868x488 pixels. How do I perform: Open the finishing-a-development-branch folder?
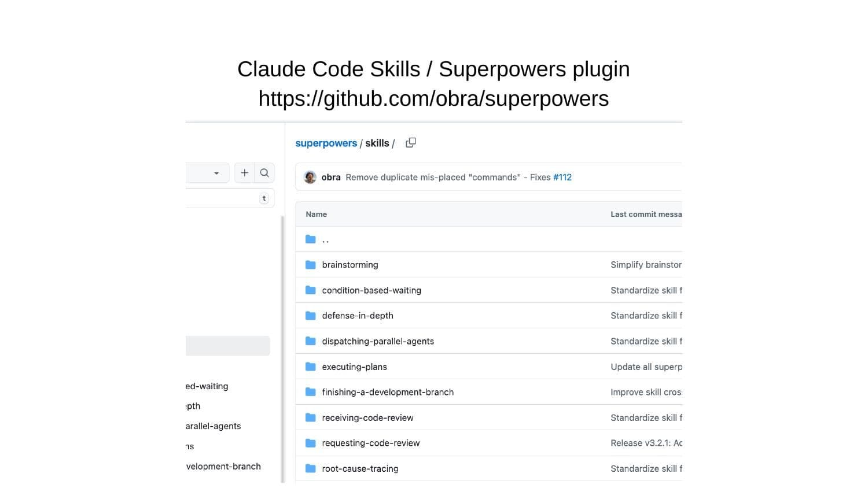coord(388,392)
